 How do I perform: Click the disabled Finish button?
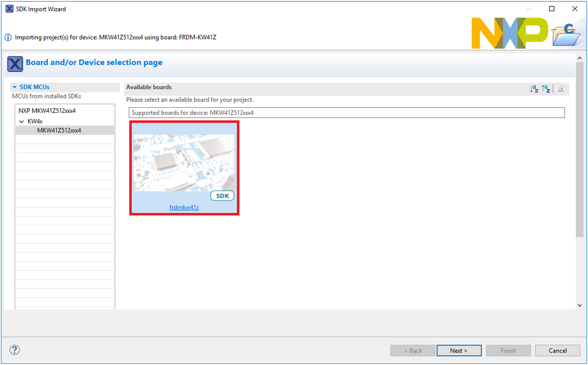(x=508, y=350)
